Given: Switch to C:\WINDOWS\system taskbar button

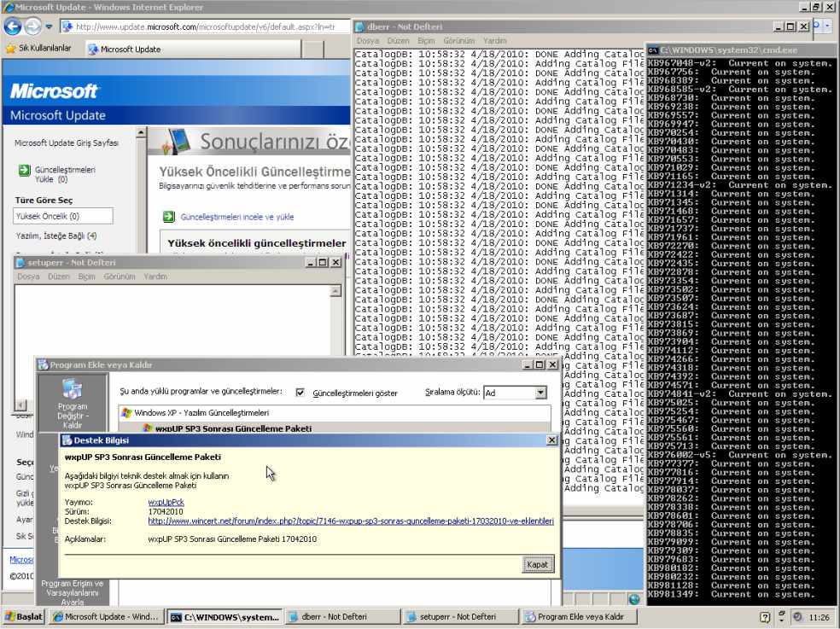Looking at the screenshot, I should [x=225, y=617].
